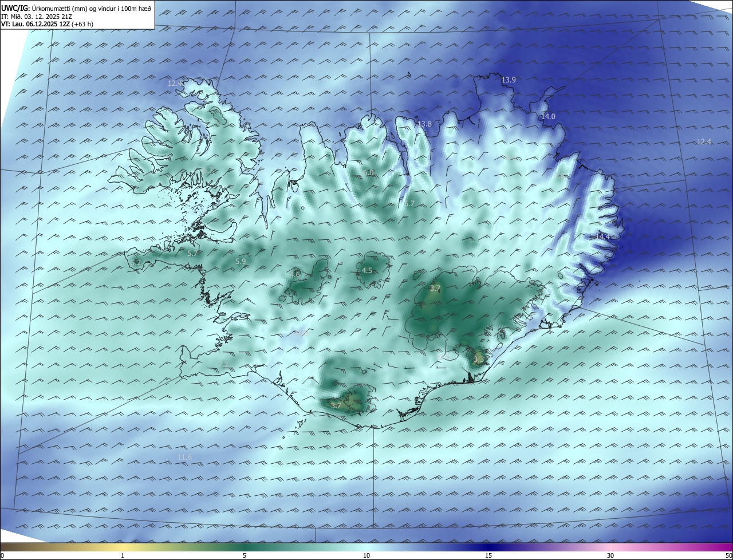The height and width of the screenshot is (560, 733).
Task: Click the 5 tick on the color scale
Action: click(x=245, y=555)
